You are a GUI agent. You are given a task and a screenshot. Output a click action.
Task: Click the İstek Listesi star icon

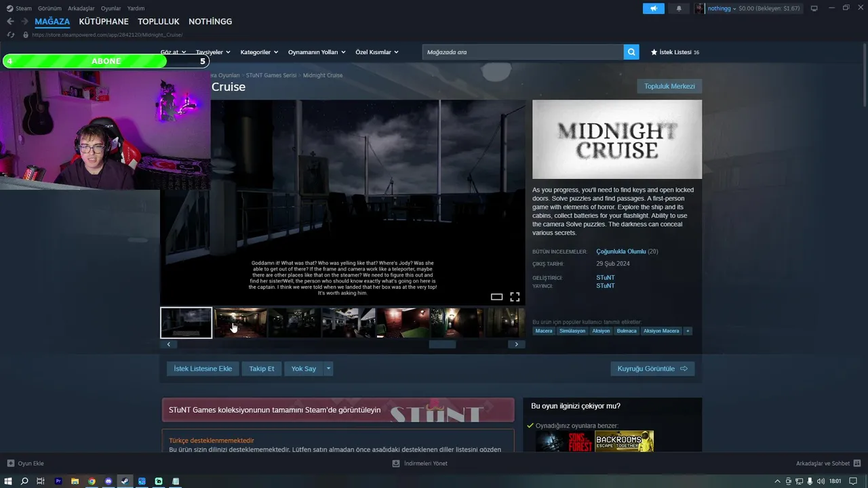[x=654, y=52]
